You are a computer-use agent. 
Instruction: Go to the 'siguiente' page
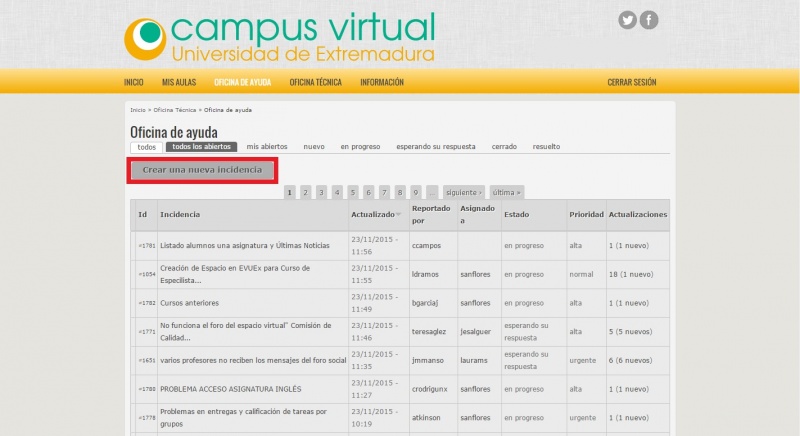(464, 191)
